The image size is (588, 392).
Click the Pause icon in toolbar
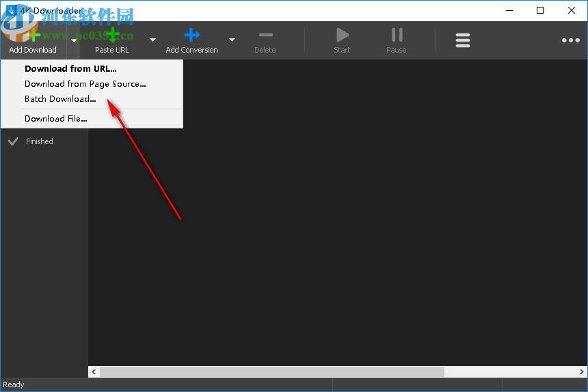pyautogui.click(x=397, y=36)
